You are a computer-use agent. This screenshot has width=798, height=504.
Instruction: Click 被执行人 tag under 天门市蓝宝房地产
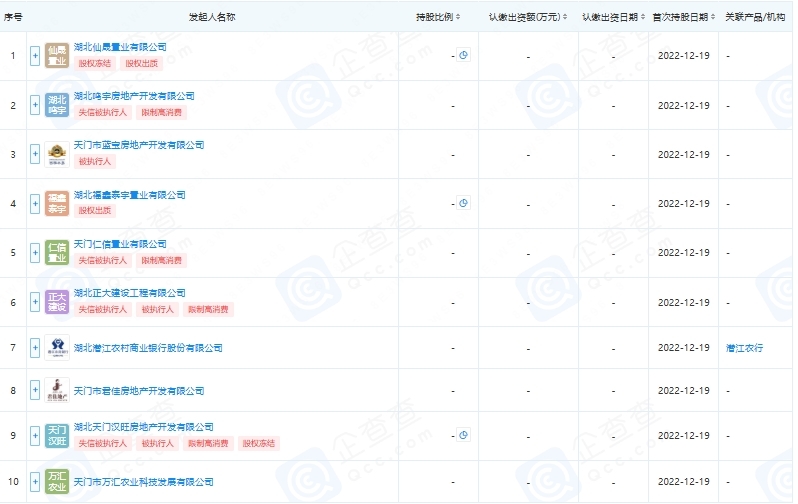tap(95, 161)
